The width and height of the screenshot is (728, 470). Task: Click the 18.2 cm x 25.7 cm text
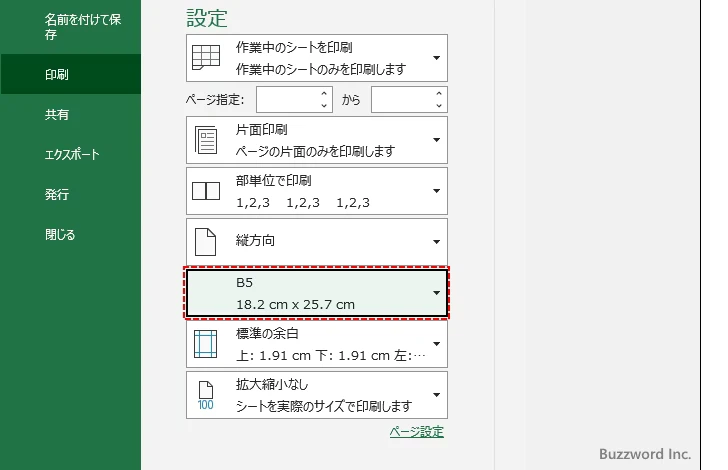coord(295,305)
